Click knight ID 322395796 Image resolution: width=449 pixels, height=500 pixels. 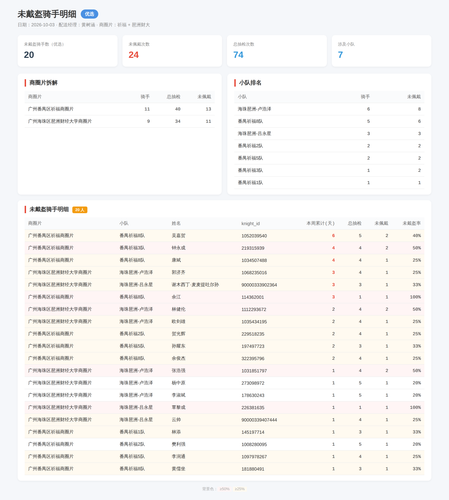253,359
